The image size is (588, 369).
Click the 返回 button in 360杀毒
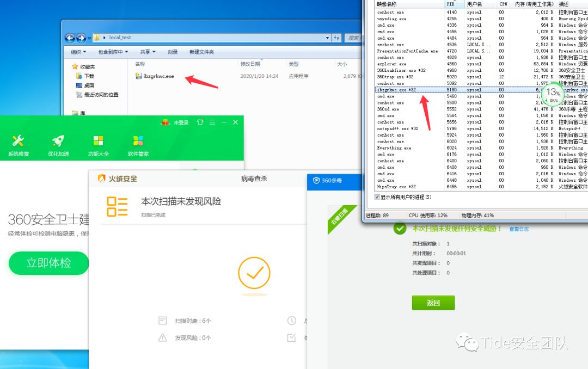coord(433,303)
